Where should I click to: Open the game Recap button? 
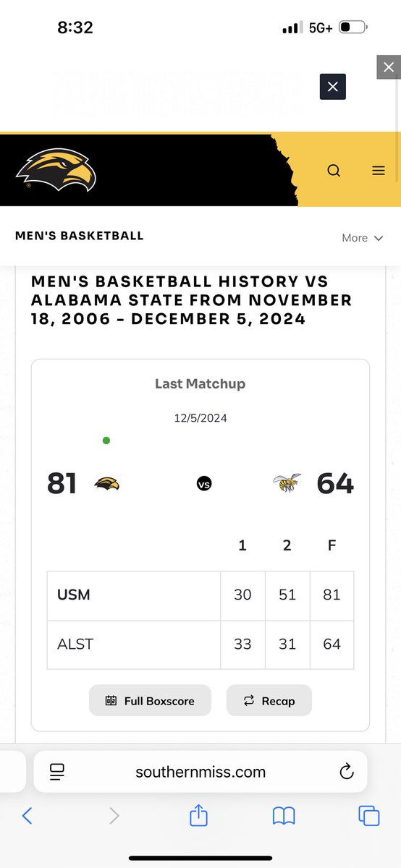(x=269, y=700)
